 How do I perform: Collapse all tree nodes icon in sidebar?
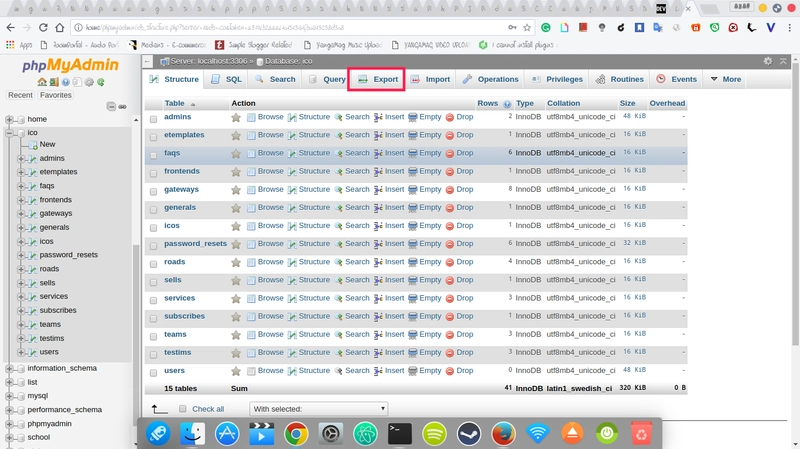pos(111,107)
